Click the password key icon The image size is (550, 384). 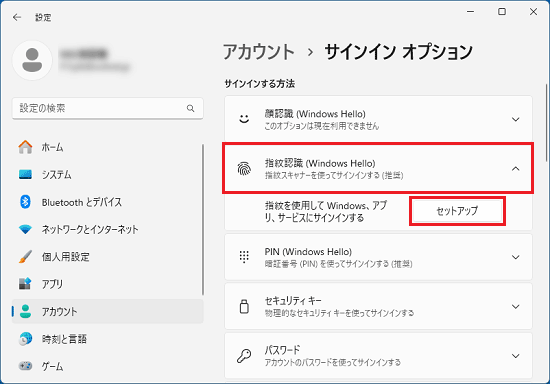point(244,356)
